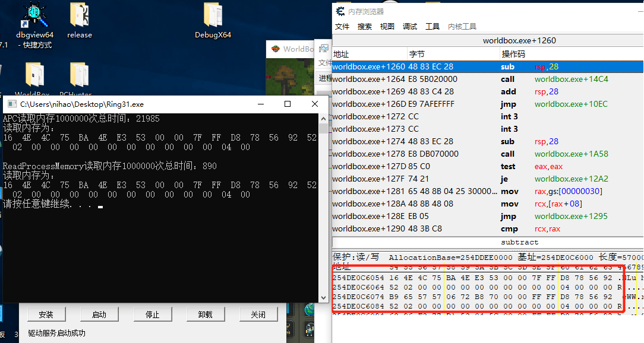Select the worldbox.exe+1269 add rsp,28 row

pos(488,91)
